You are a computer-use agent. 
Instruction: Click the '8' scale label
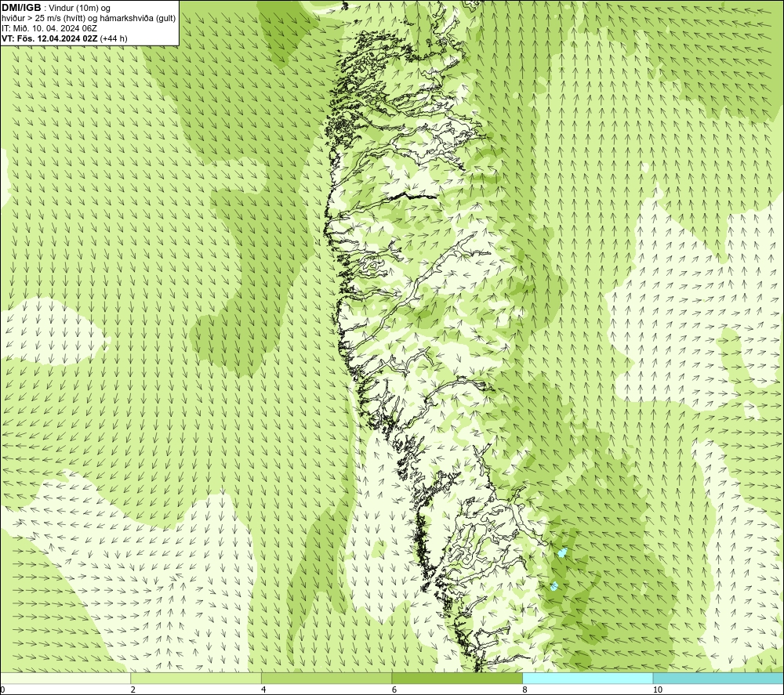tap(524, 690)
